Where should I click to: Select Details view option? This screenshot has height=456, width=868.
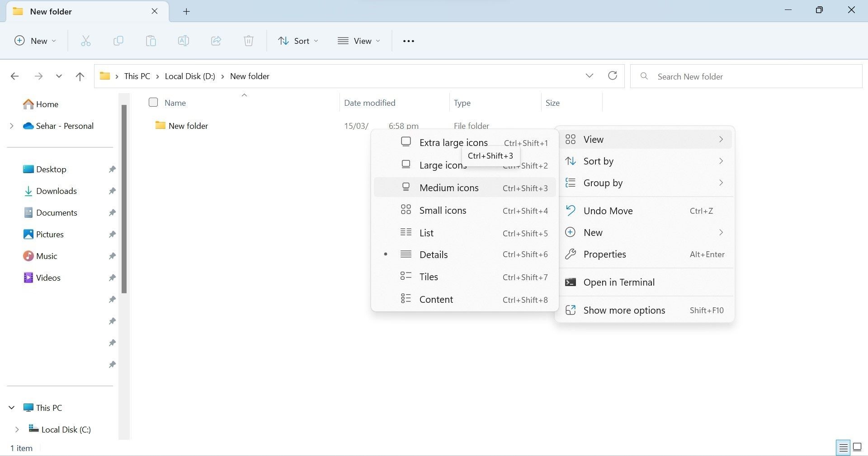(x=465, y=254)
